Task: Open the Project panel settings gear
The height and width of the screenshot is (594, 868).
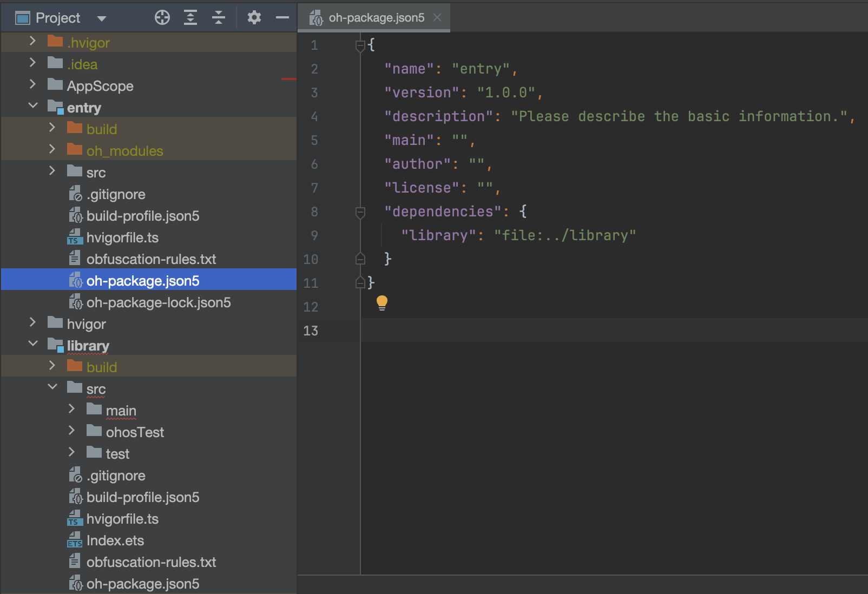Action: pos(254,17)
